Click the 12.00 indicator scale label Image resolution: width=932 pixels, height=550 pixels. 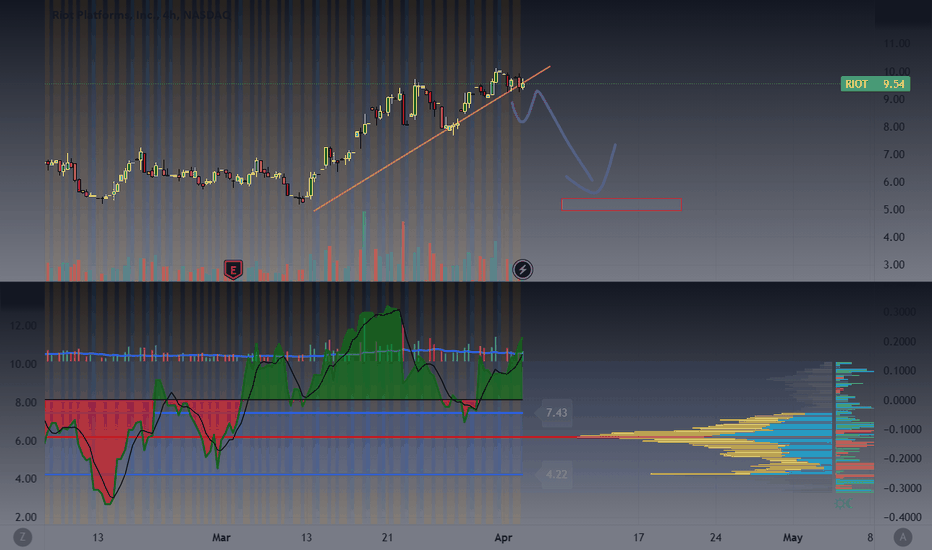23,326
